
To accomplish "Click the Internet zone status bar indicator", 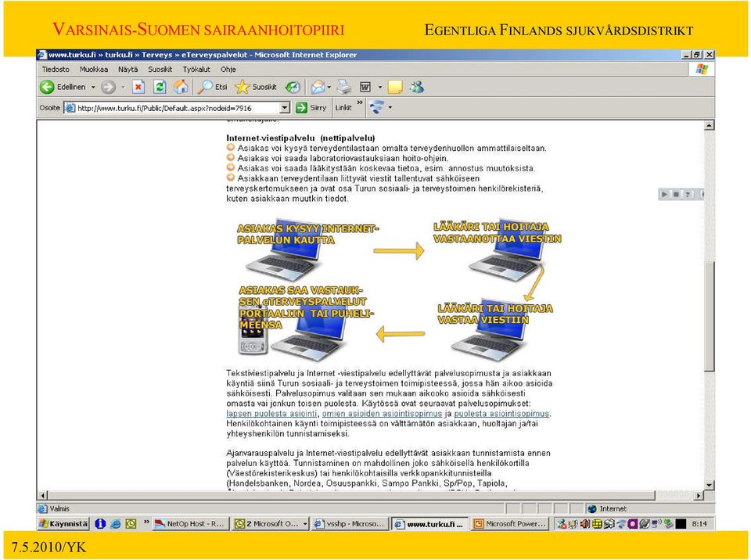I will [607, 508].
